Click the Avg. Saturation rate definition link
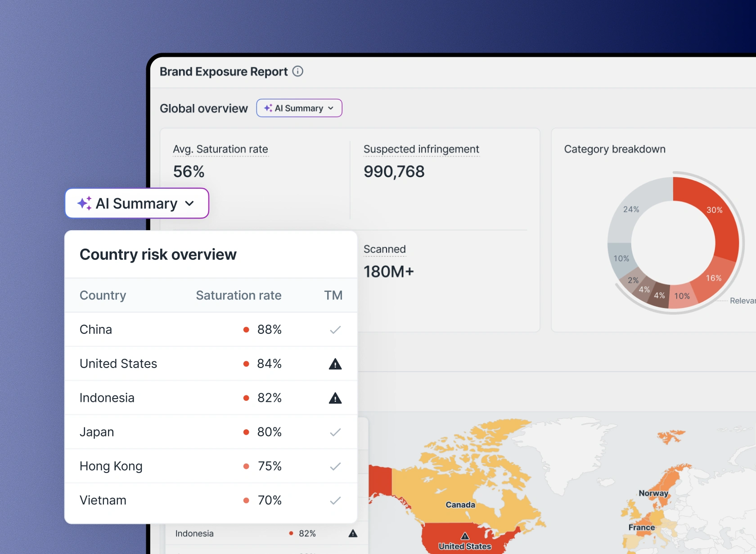Image resolution: width=756 pixels, height=554 pixels. pyautogui.click(x=220, y=149)
